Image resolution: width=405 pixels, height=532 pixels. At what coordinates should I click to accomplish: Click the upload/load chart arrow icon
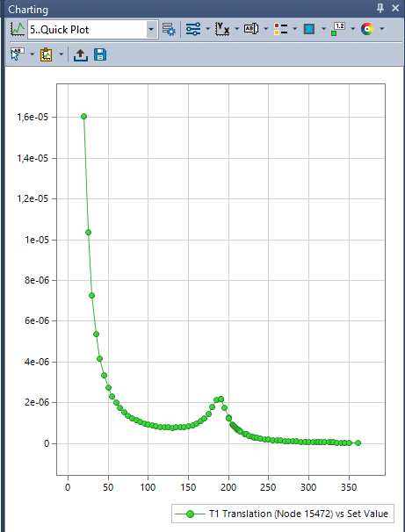click(81, 54)
